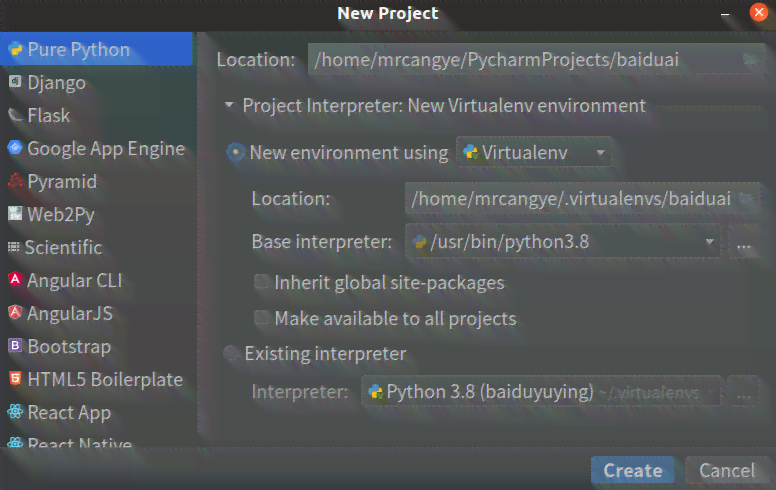Browse for virtualenv location folder icon

(746, 198)
